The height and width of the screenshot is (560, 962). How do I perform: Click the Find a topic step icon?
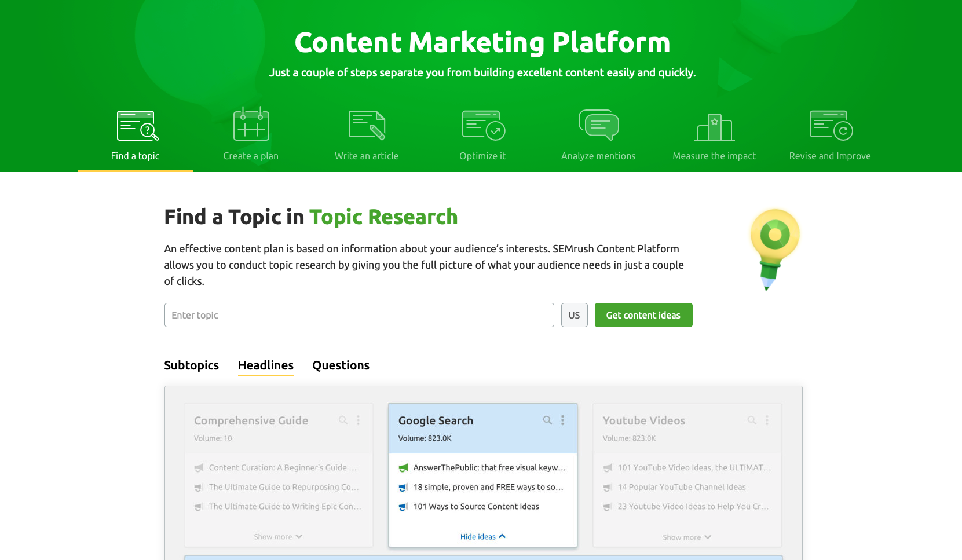[138, 126]
